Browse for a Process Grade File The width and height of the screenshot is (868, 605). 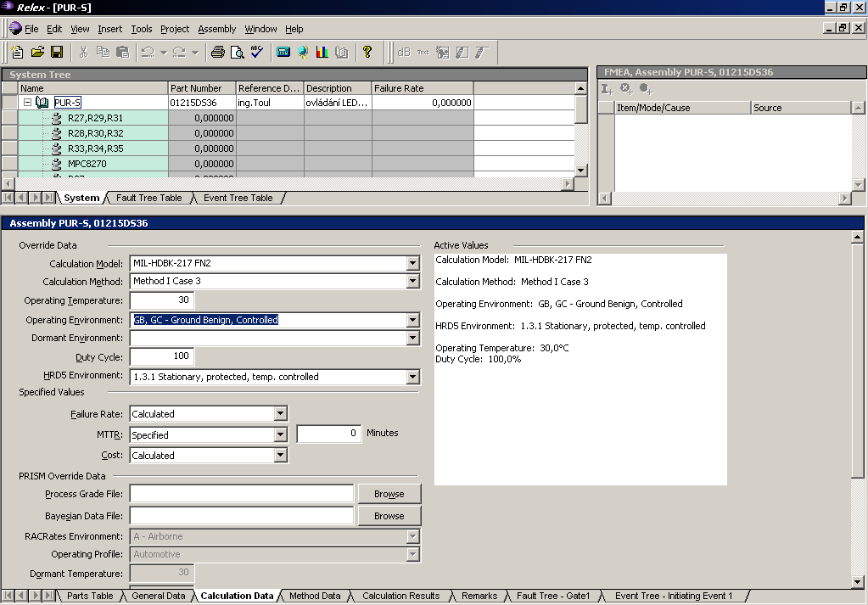tap(389, 494)
